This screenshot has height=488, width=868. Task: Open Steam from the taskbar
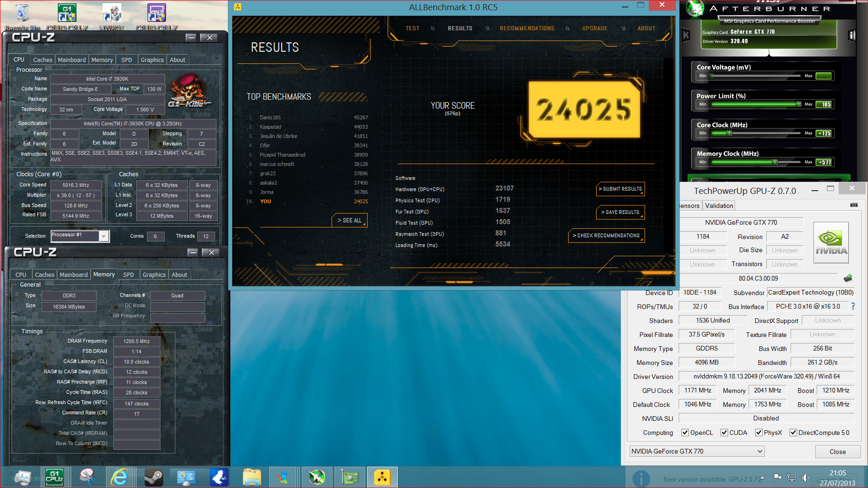[x=153, y=477]
